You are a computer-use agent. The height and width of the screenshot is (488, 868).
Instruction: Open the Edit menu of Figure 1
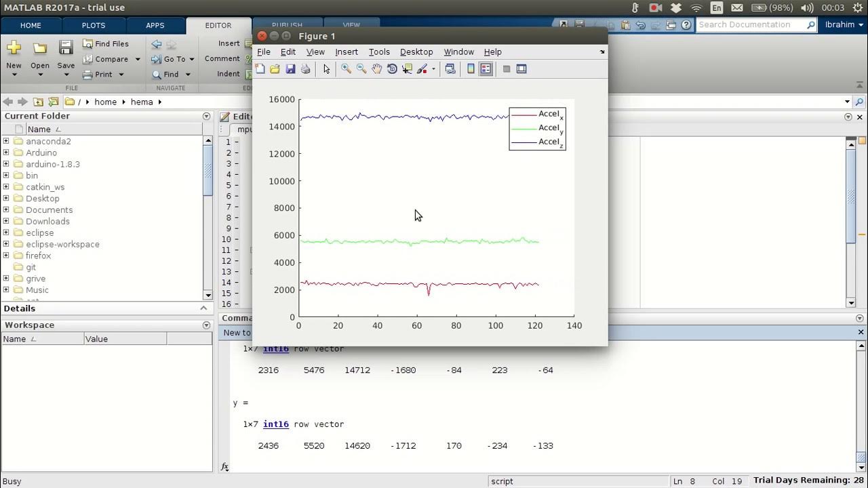(288, 52)
